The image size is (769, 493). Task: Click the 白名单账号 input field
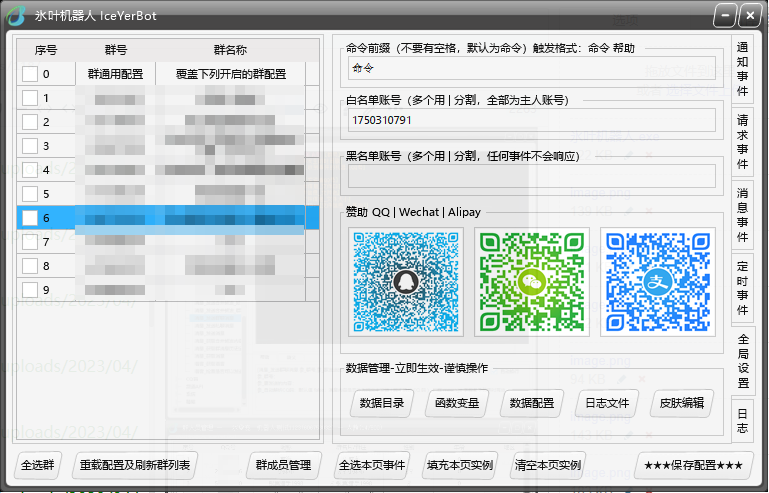pyautogui.click(x=532, y=120)
